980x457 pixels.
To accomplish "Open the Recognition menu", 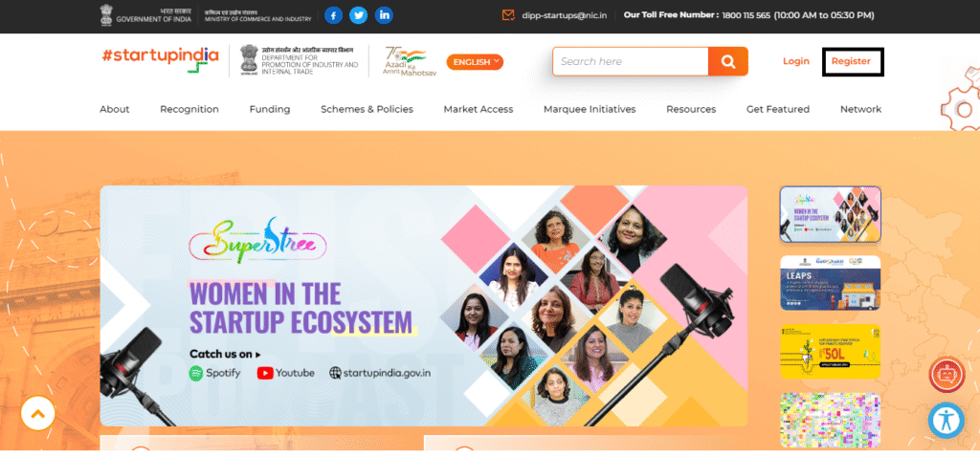I will [x=189, y=109].
